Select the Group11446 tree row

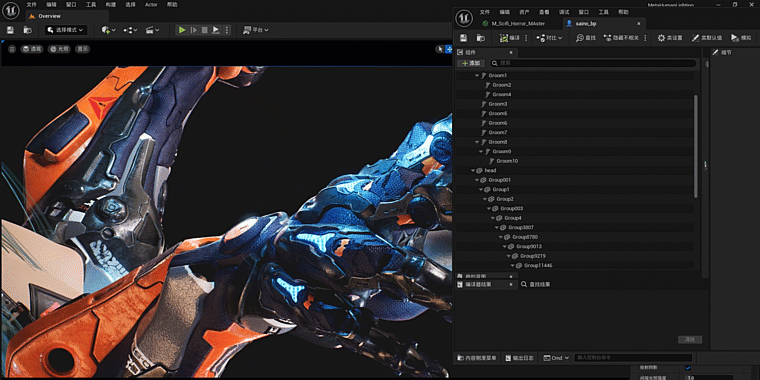(575, 266)
